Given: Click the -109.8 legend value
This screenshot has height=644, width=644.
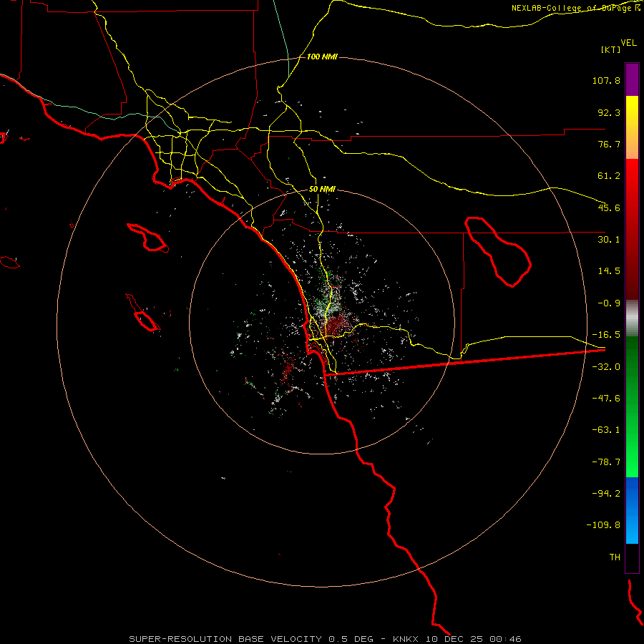Looking at the screenshot, I should click(x=604, y=525).
